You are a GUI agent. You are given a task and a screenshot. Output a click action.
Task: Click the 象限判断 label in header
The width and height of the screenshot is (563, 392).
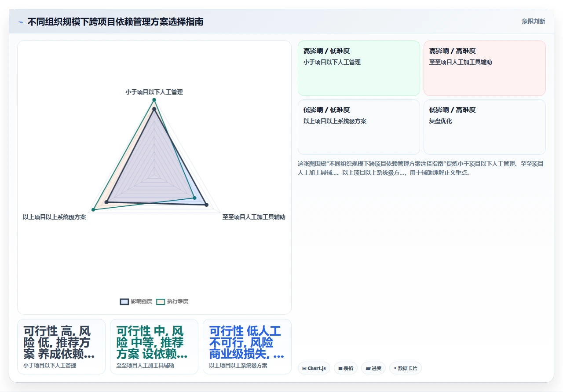533,21
